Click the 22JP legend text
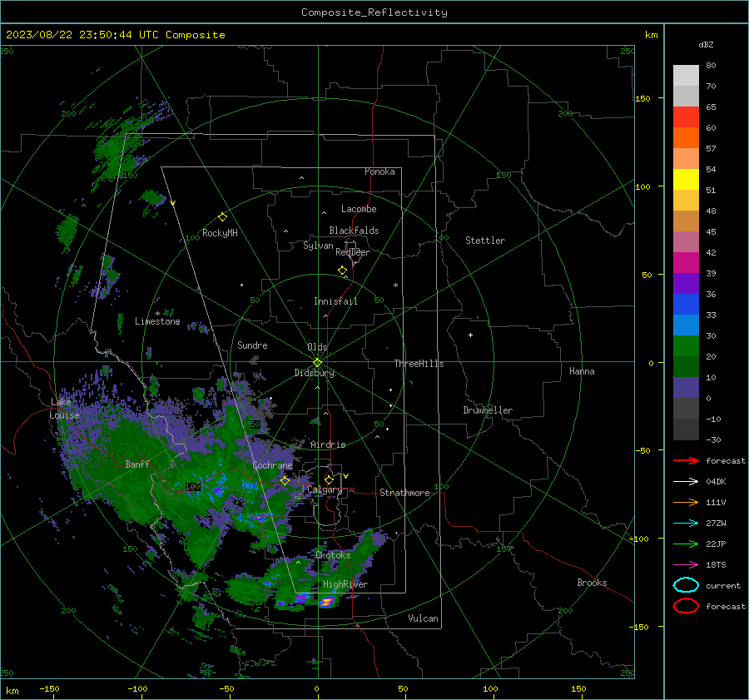The image size is (749, 700). [716, 544]
